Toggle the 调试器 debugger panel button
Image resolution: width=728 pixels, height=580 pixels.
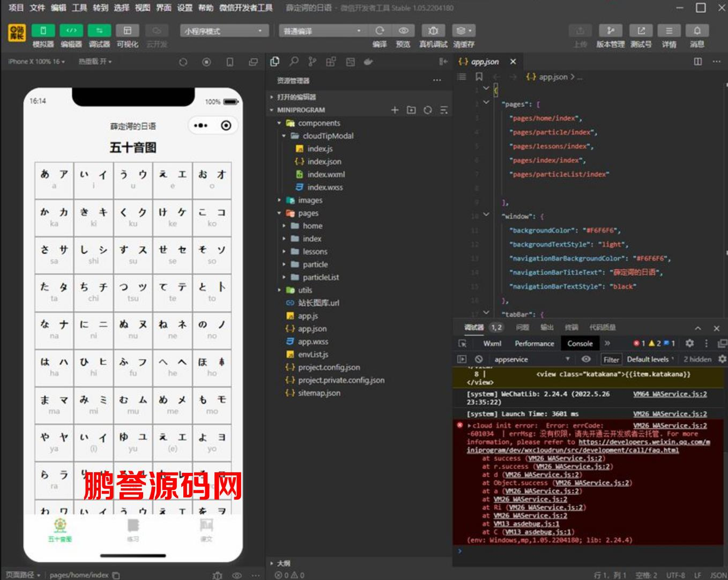point(99,31)
